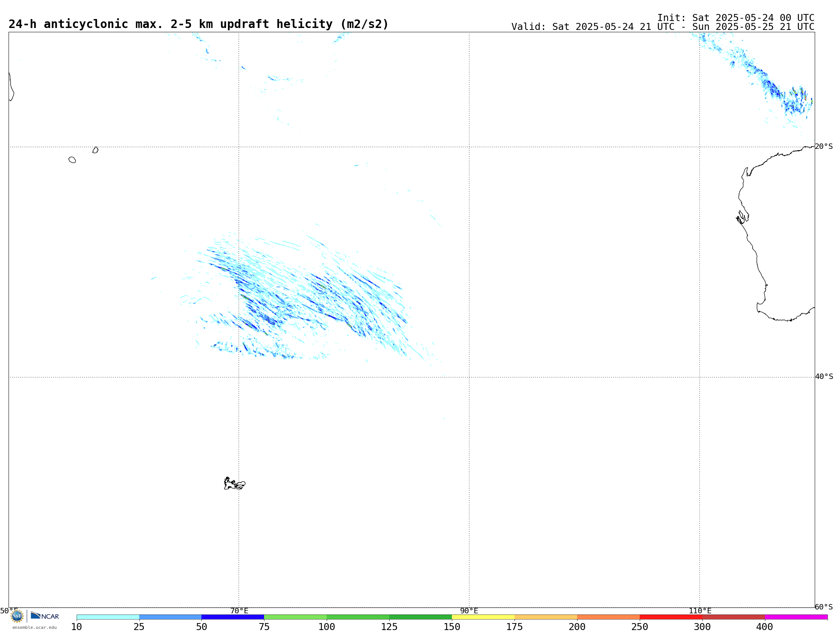Click the 20°S latitude label
Screen dimensions: 840x632
(824, 147)
